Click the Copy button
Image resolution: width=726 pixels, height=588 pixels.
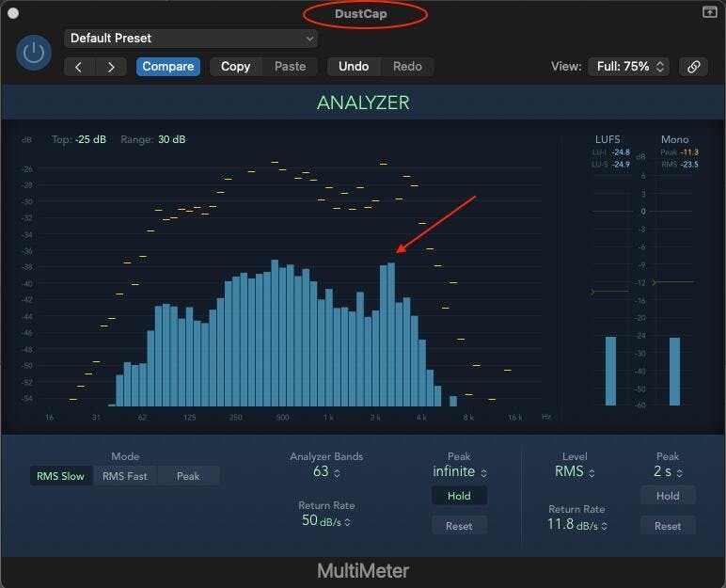(x=236, y=66)
